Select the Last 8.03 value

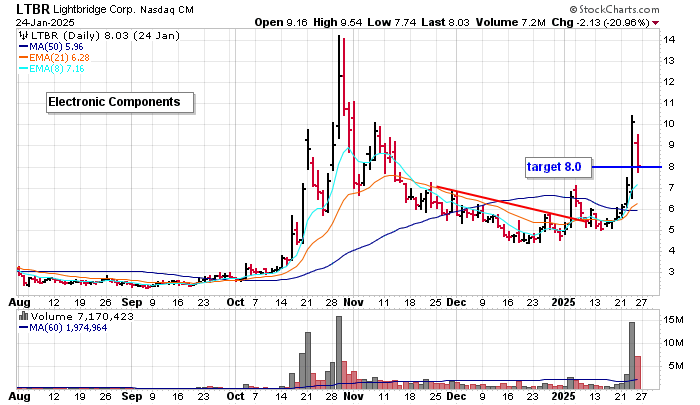pos(445,22)
